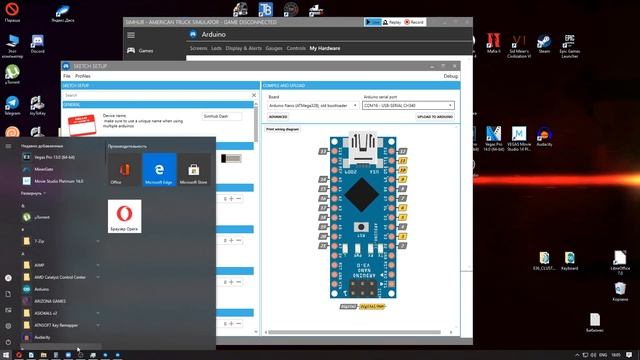Switch to the Leds tab in SimHub
This screenshot has height=360, width=640.
point(216,48)
